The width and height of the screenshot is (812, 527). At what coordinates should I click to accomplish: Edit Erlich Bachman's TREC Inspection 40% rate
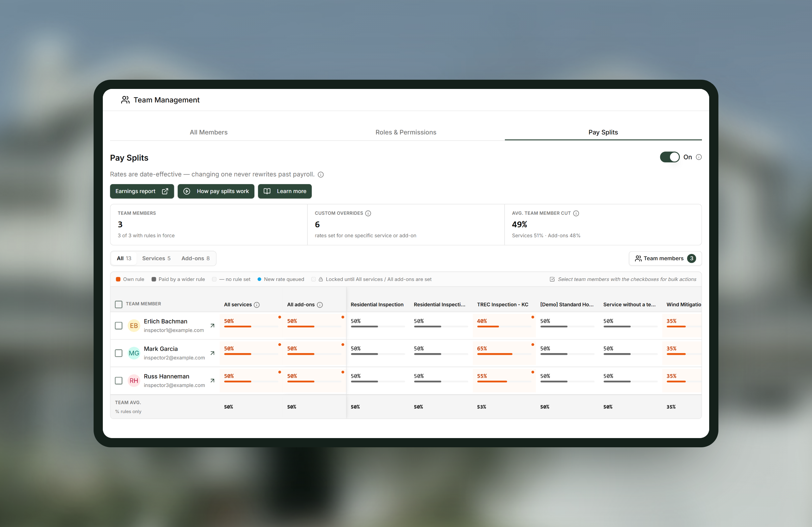(x=504, y=325)
